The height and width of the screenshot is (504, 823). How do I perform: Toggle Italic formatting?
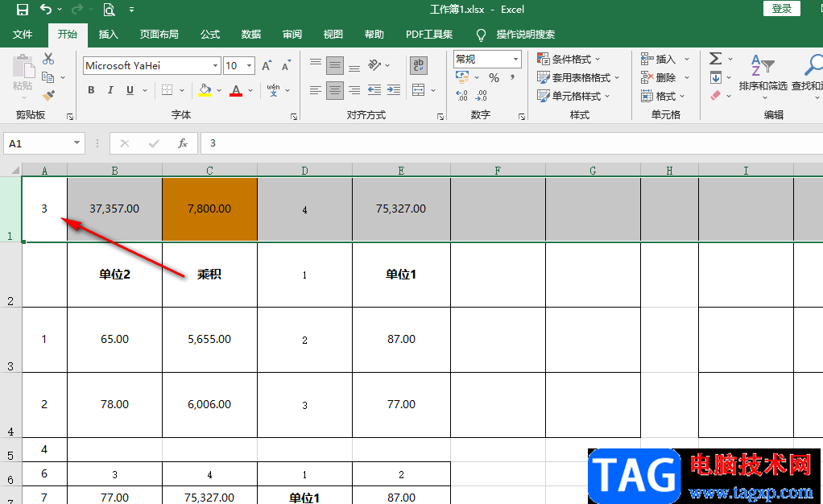110,90
